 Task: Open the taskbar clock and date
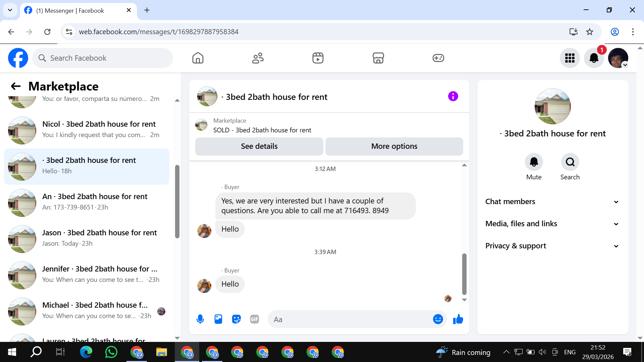point(598,352)
